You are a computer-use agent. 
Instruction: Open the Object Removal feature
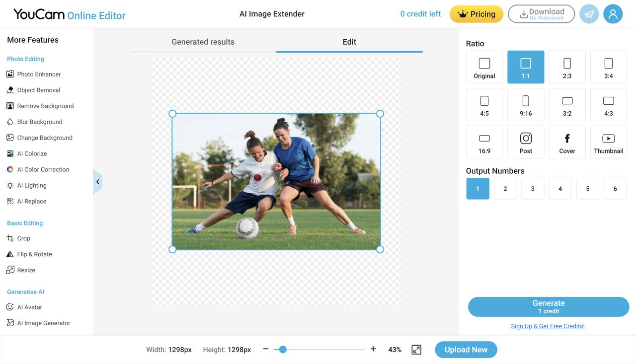click(37, 90)
